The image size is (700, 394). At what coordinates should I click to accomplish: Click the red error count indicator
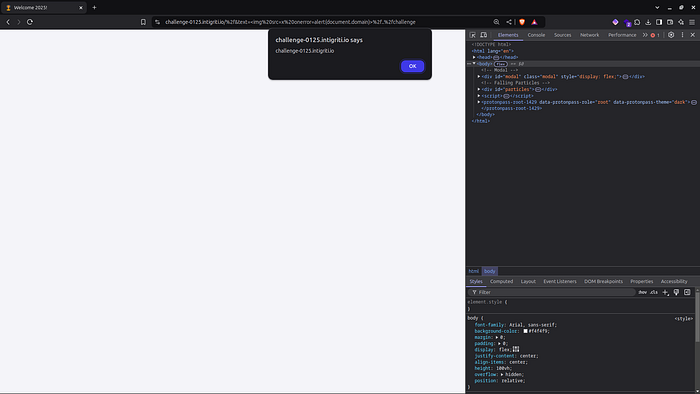click(655, 35)
